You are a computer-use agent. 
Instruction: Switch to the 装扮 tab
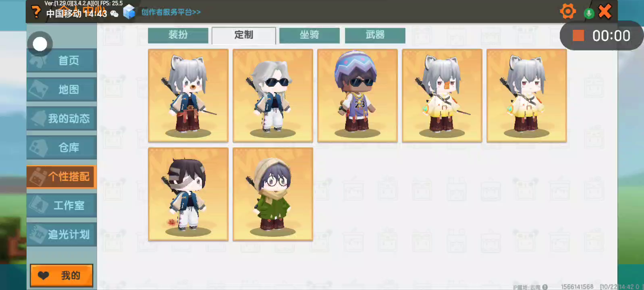click(178, 35)
